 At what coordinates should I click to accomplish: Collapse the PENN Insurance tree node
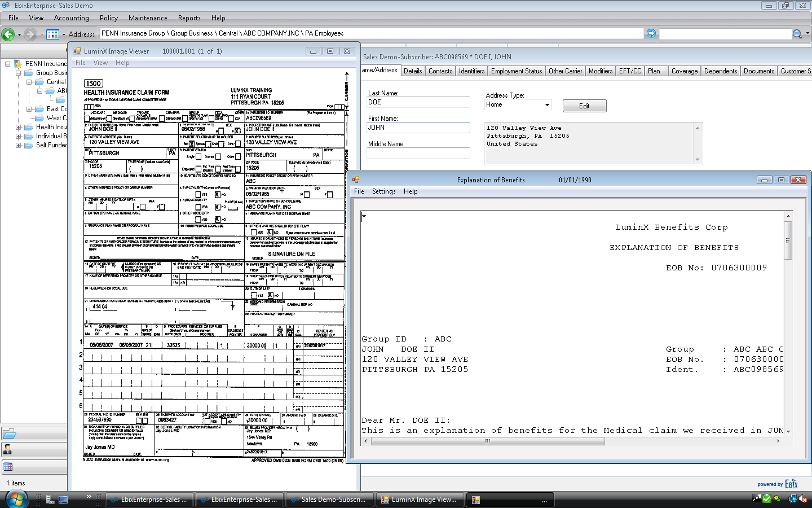click(x=8, y=64)
